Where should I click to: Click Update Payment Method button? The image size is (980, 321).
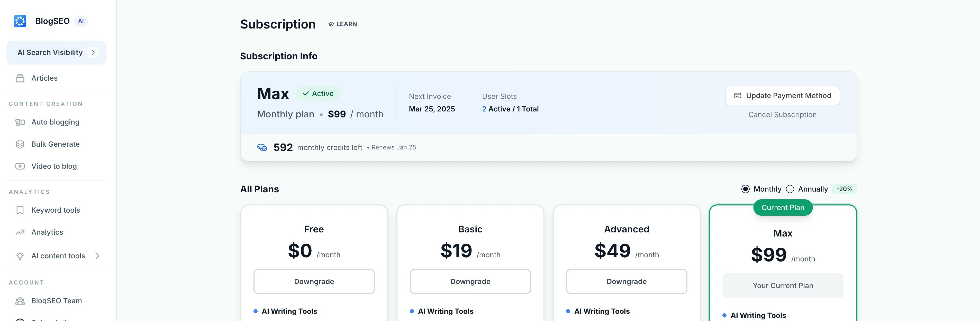tap(782, 96)
